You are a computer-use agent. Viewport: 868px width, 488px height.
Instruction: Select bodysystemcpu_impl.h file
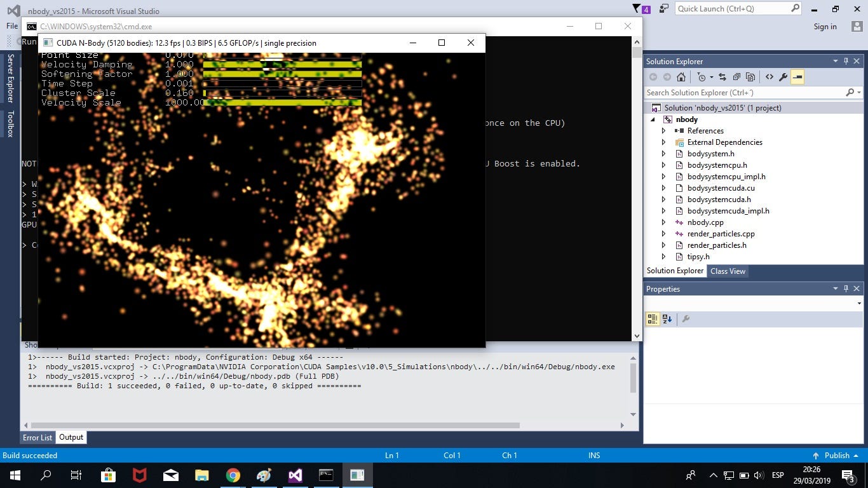pos(726,177)
